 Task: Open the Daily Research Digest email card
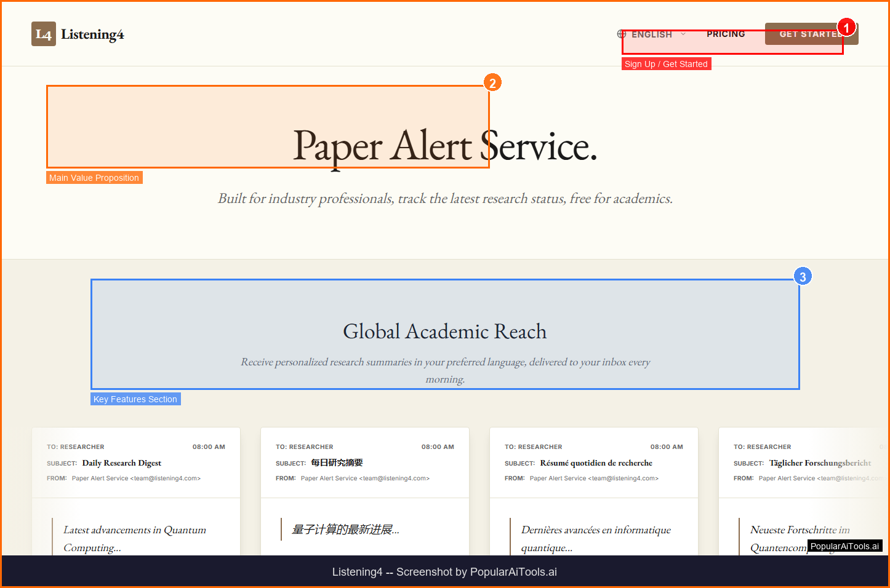136,492
